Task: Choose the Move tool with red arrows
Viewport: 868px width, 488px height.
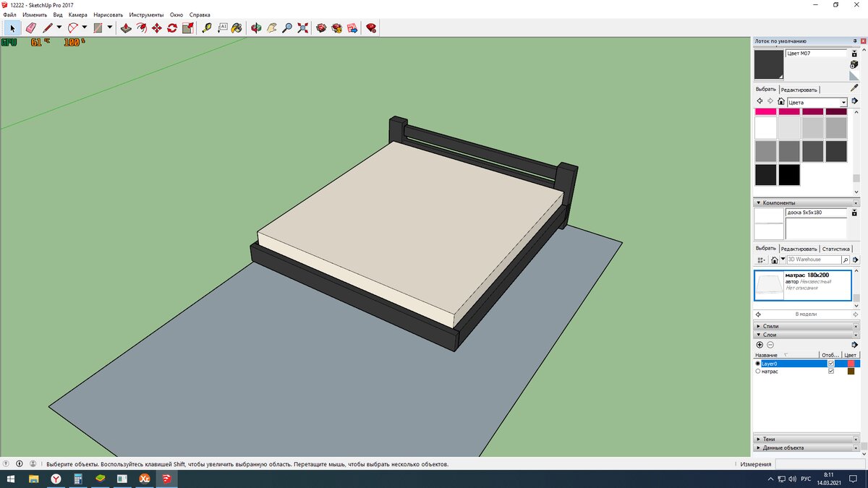Action: (156, 28)
